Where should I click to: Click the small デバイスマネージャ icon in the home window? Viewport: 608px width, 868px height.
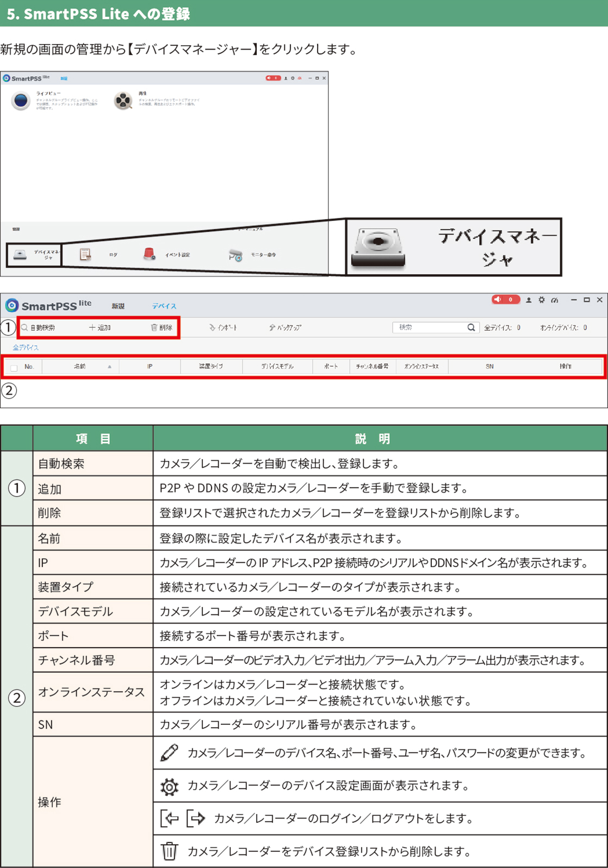[20, 255]
